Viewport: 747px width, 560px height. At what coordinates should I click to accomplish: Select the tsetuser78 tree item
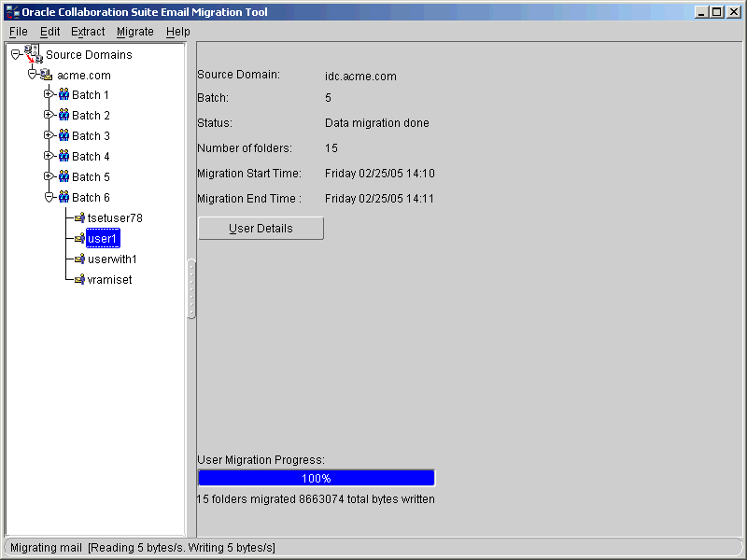(x=116, y=217)
